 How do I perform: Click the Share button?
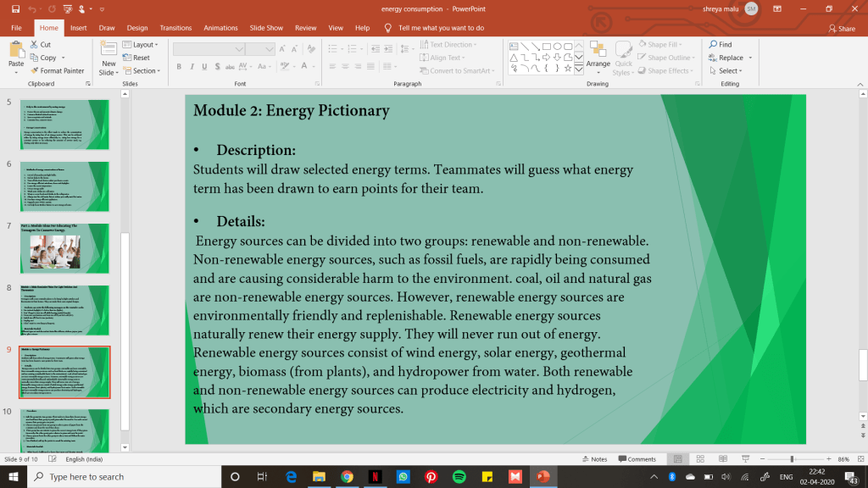(841, 29)
